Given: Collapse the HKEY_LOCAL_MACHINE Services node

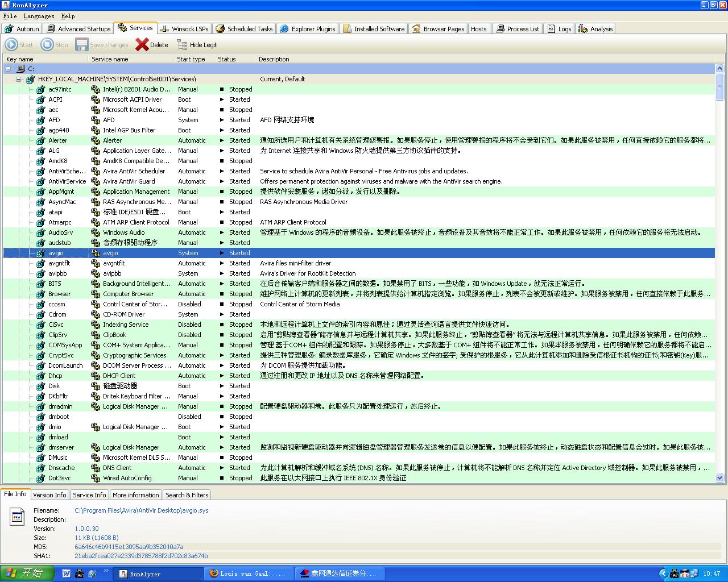Looking at the screenshot, I should [x=19, y=79].
